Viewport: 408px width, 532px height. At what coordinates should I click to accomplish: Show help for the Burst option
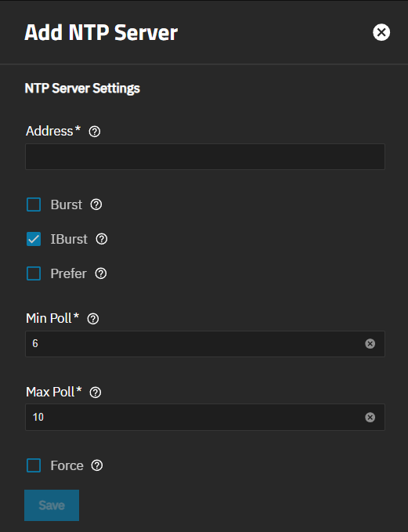(x=96, y=204)
